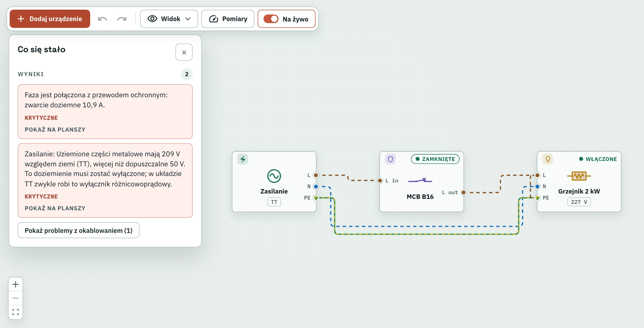Fit view using the fullscreen icon
This screenshot has width=644, height=328.
(x=15, y=312)
